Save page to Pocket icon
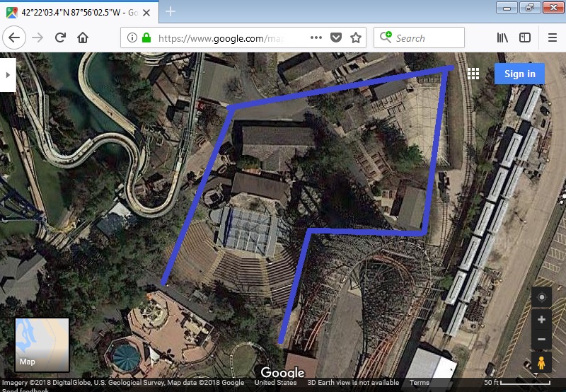The width and height of the screenshot is (566, 392). [x=335, y=38]
